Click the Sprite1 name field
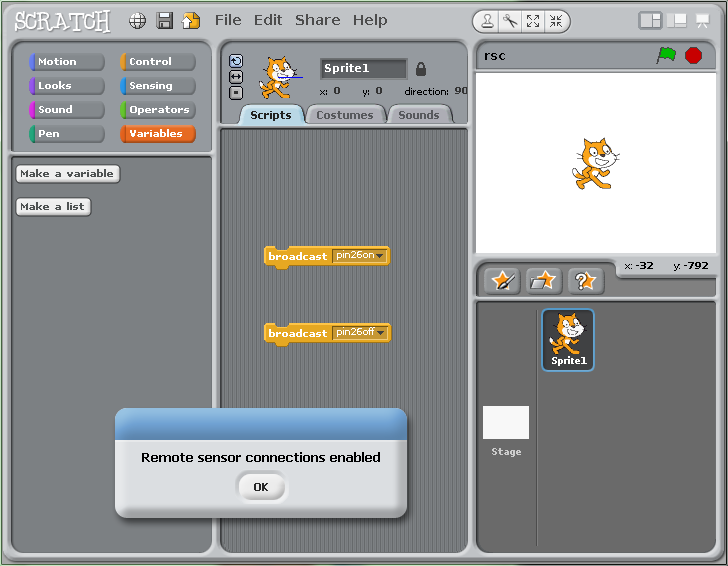Viewport: 728px width, 566px height. [363, 68]
